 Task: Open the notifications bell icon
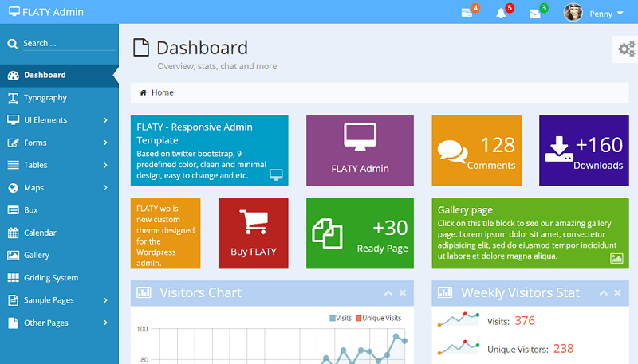point(502,13)
